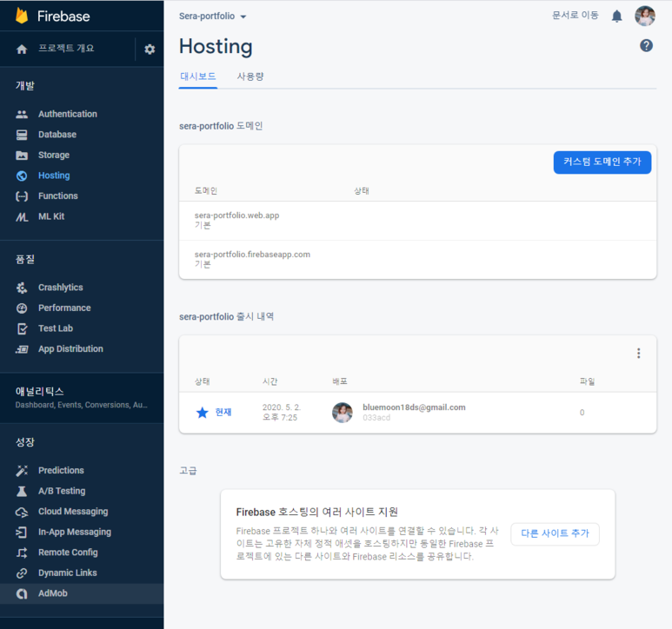Click the Remote Config icon
The width and height of the screenshot is (672, 629).
tap(22, 553)
